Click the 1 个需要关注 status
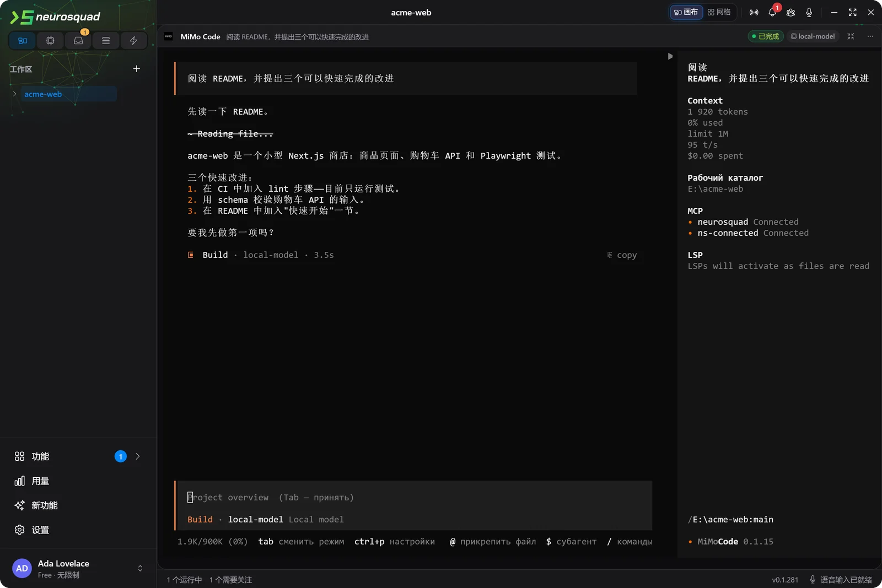Image resolution: width=882 pixels, height=588 pixels. point(230,580)
